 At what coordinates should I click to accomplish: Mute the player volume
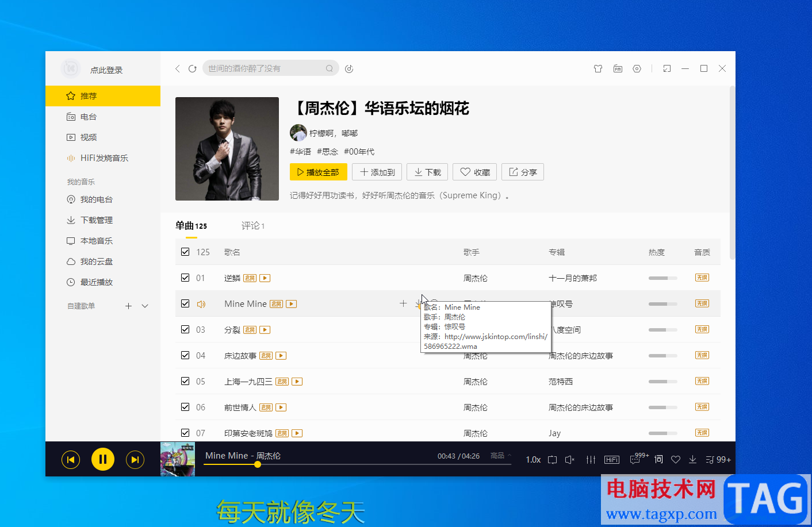(x=570, y=460)
